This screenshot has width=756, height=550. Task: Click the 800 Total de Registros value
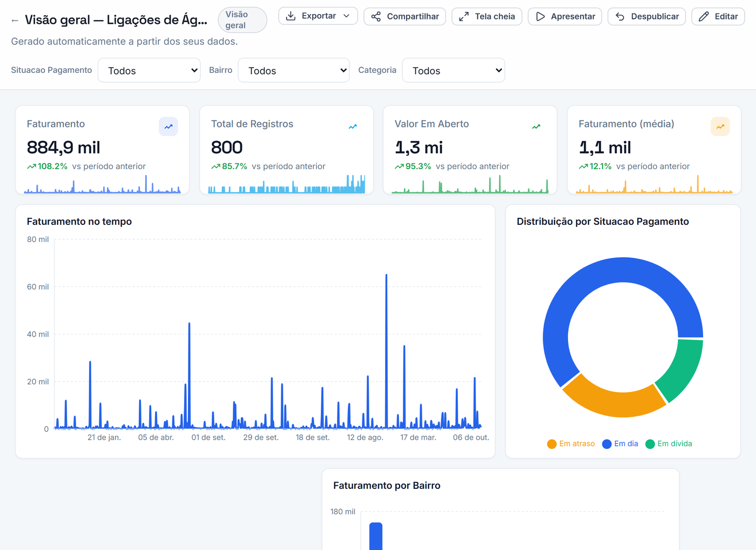pos(227,147)
